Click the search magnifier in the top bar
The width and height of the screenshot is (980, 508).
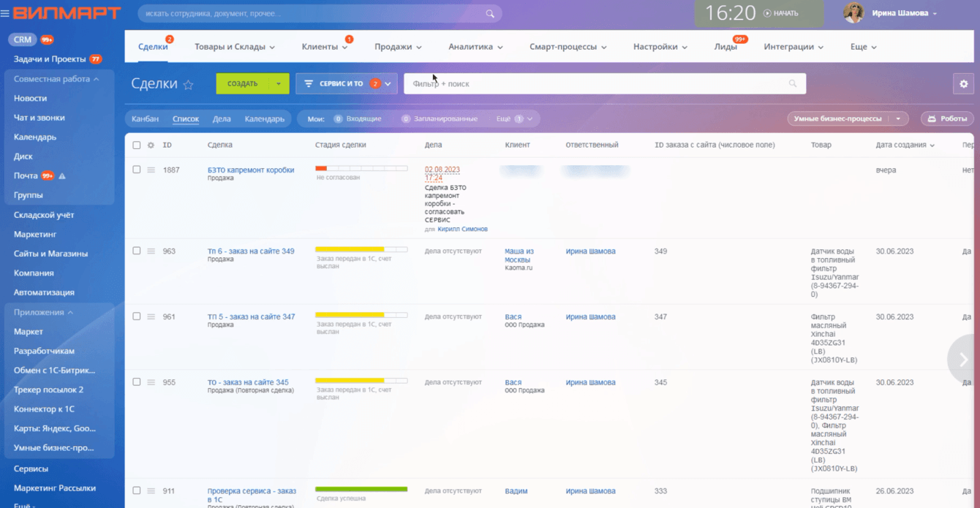click(x=490, y=14)
